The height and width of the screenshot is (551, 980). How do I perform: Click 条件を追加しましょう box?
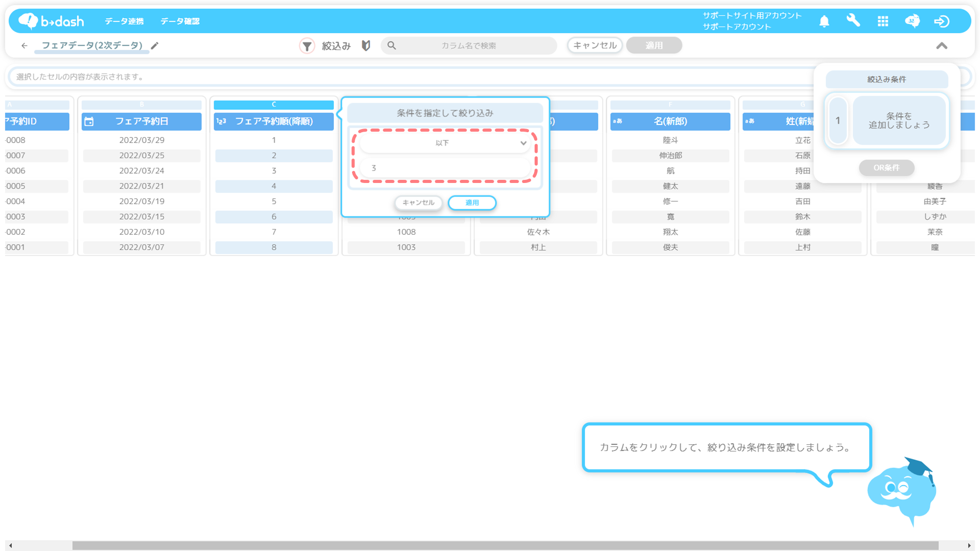pyautogui.click(x=899, y=120)
